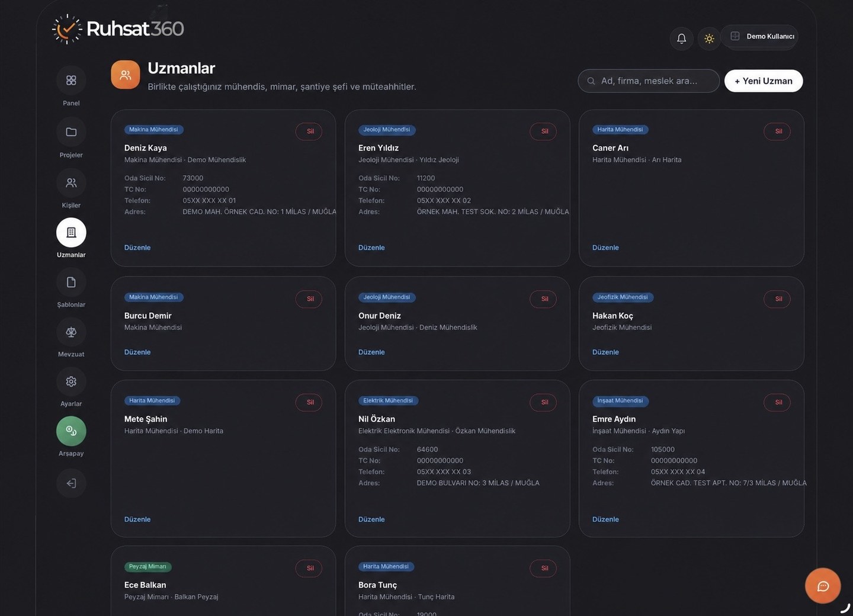
Task: Delete Onur Deniz with Sil
Action: (x=543, y=299)
